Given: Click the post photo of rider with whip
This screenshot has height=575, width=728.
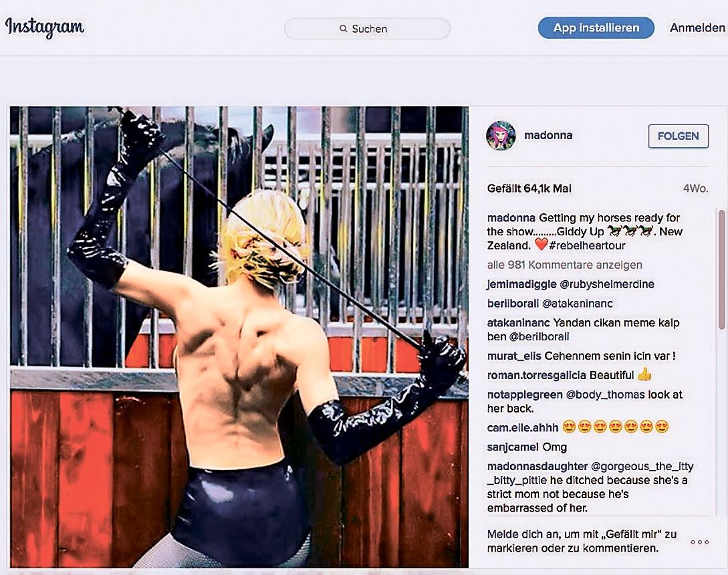Looking at the screenshot, I should coord(239,337).
